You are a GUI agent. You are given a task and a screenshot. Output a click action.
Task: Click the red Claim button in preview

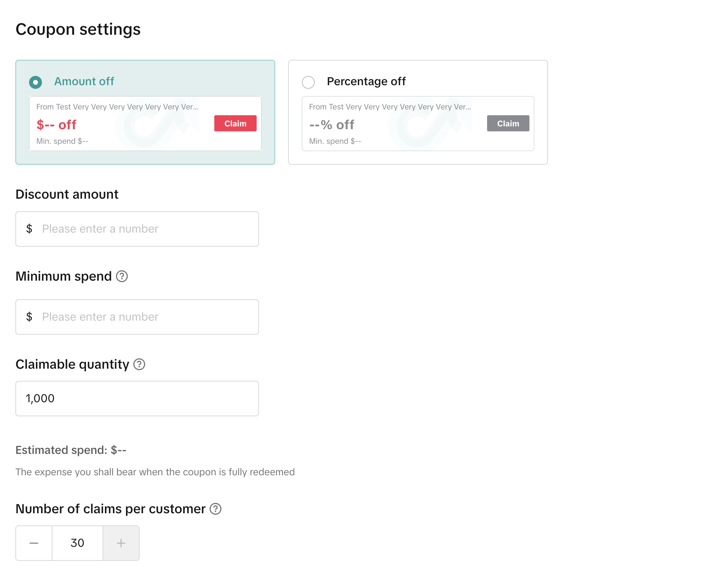(x=235, y=124)
